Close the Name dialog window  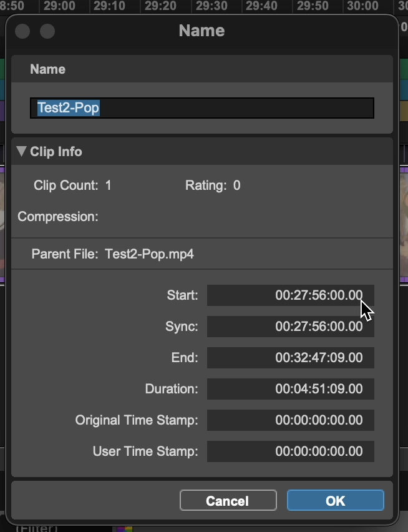click(22, 31)
